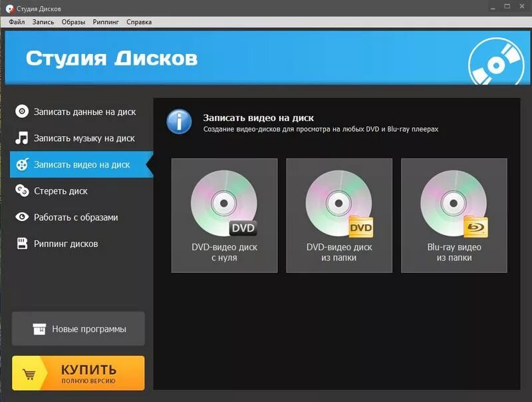Click the film reel icon for Записать видео

(23, 164)
